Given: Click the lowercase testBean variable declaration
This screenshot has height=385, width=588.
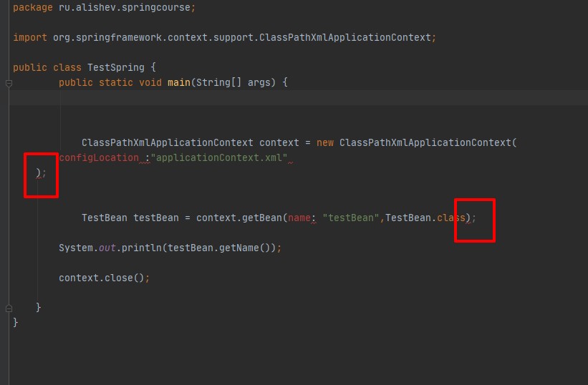Looking at the screenshot, I should click(x=156, y=218).
